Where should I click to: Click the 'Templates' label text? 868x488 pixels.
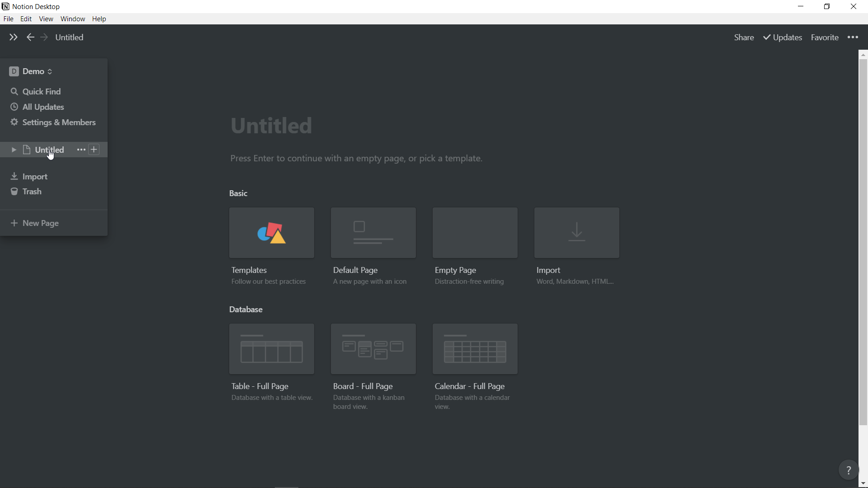tap(249, 270)
